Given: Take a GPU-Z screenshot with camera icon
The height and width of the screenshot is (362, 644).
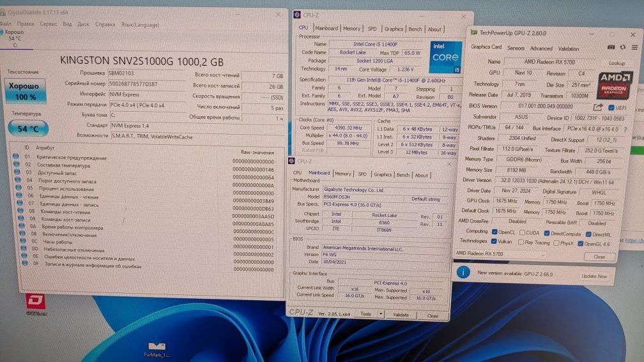Looking at the screenshot, I should [x=611, y=47].
